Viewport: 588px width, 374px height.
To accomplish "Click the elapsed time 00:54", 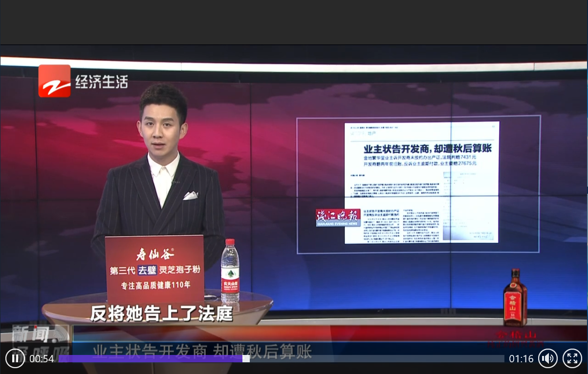I will [x=42, y=359].
